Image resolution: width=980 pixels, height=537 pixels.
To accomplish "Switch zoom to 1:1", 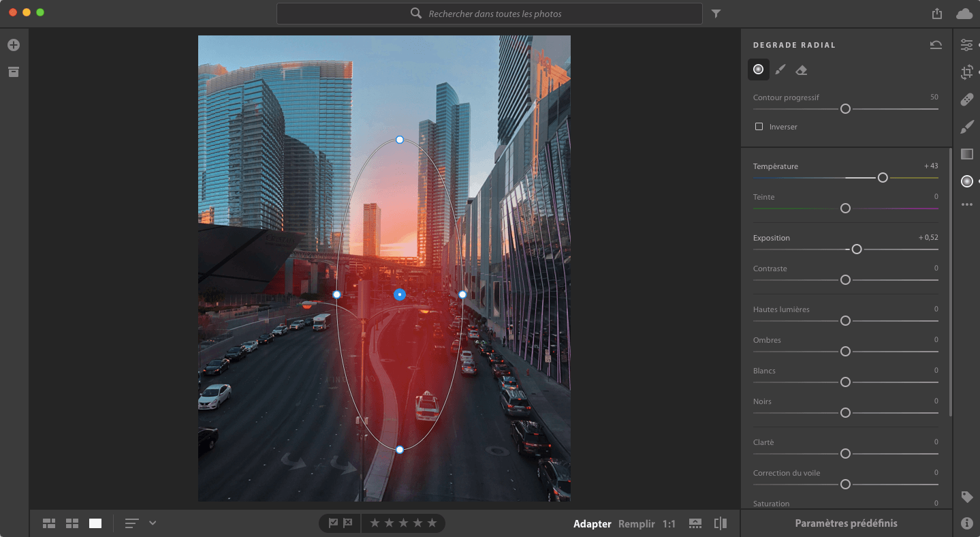I will (x=669, y=524).
